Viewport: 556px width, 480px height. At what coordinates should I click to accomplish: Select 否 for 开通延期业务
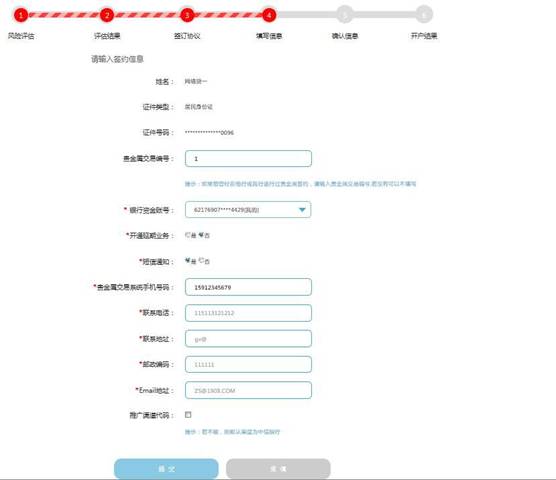coord(201,235)
